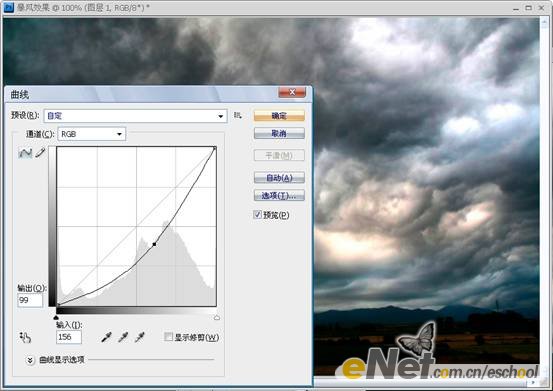Open the preset options icon beside 预设
The image size is (553, 391).
click(238, 115)
